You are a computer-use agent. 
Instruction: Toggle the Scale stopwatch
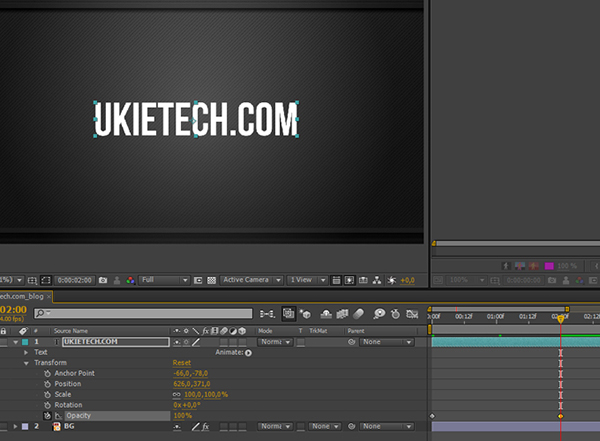point(47,394)
